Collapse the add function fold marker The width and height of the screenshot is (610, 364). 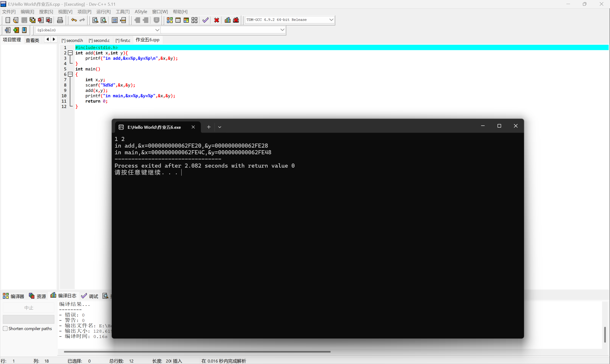click(x=70, y=53)
